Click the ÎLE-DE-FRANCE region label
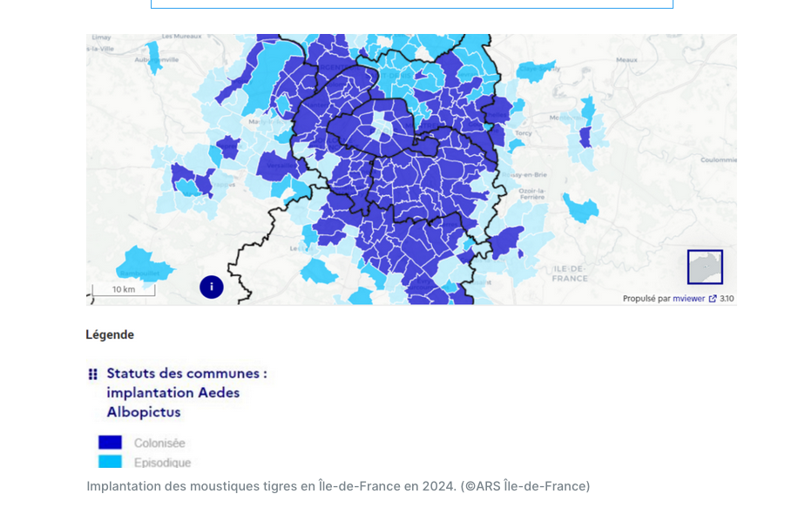The width and height of the screenshot is (812, 521). click(x=570, y=274)
